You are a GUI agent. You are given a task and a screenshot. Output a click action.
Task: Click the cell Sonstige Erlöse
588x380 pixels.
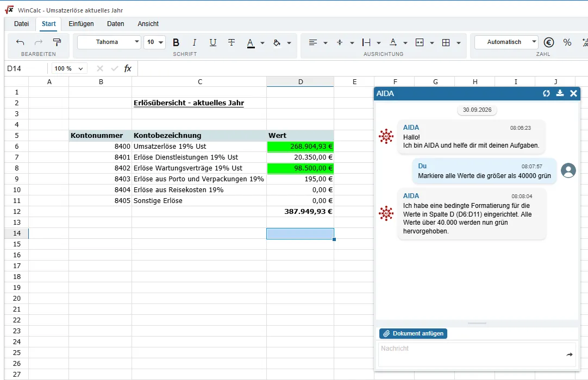199,201
